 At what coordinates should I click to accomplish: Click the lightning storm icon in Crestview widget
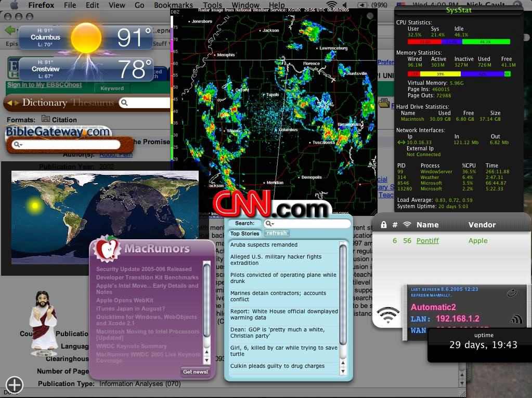87,66
